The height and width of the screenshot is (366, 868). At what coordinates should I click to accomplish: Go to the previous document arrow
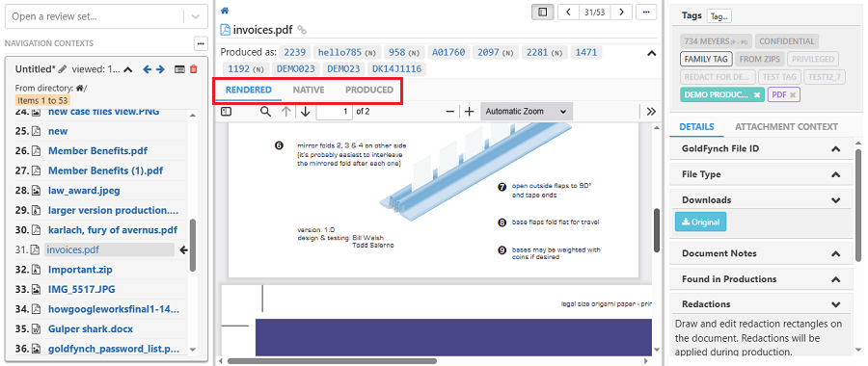coord(568,12)
